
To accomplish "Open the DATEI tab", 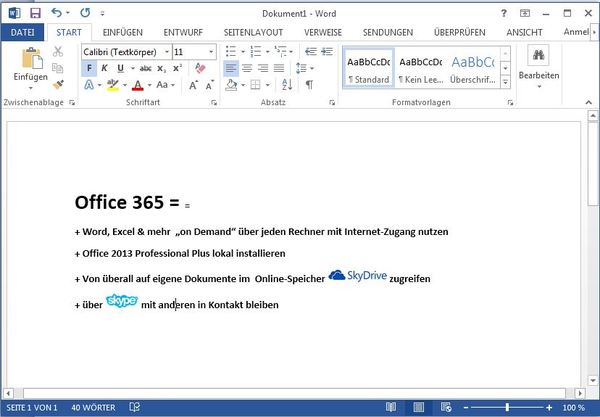I will tap(22, 33).
